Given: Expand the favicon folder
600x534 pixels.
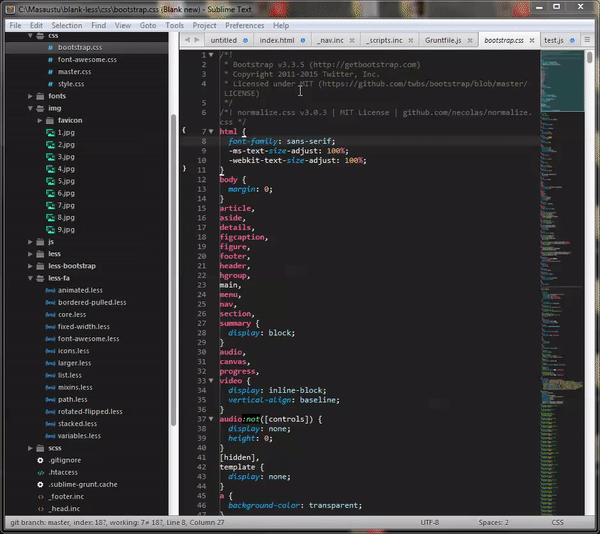Looking at the screenshot, I should tap(40, 120).
